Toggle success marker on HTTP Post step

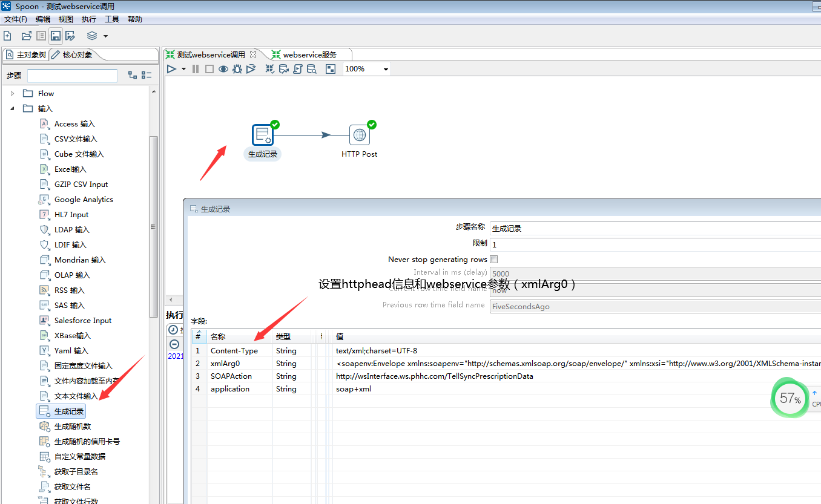[x=371, y=125]
